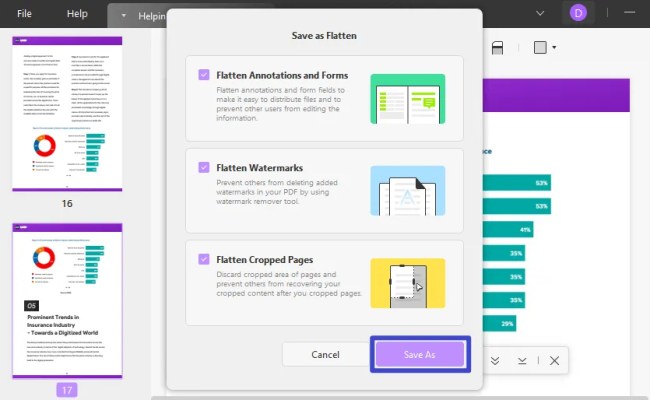Click the Save as Flatten dialog title

pyautogui.click(x=324, y=36)
